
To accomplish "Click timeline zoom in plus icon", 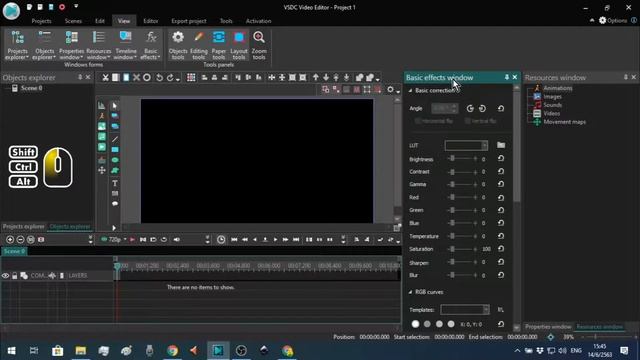I will click(10, 240).
